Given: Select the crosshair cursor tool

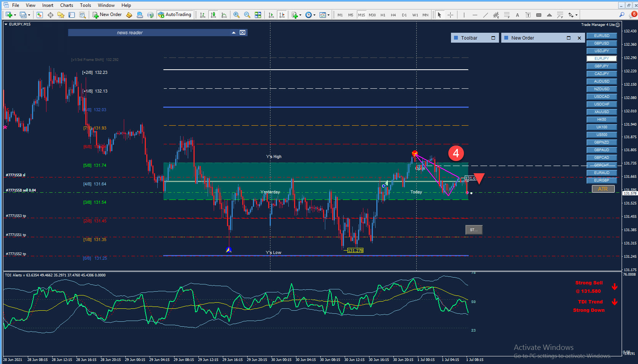Looking at the screenshot, I should pyautogui.click(x=450, y=15).
